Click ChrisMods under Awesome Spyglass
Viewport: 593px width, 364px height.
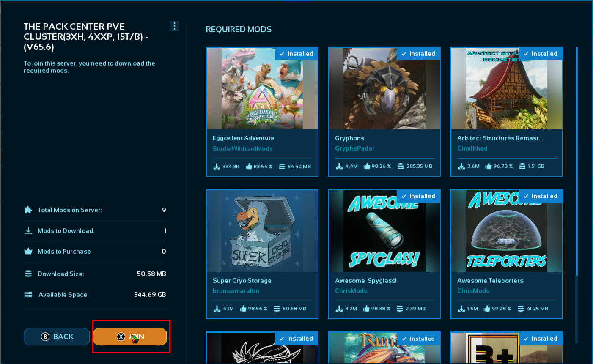pyautogui.click(x=351, y=291)
